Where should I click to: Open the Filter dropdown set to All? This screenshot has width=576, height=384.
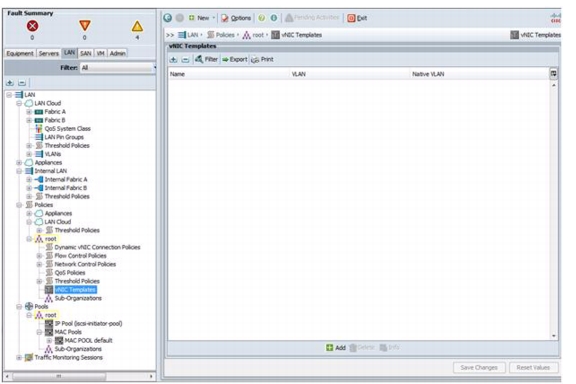[118, 68]
